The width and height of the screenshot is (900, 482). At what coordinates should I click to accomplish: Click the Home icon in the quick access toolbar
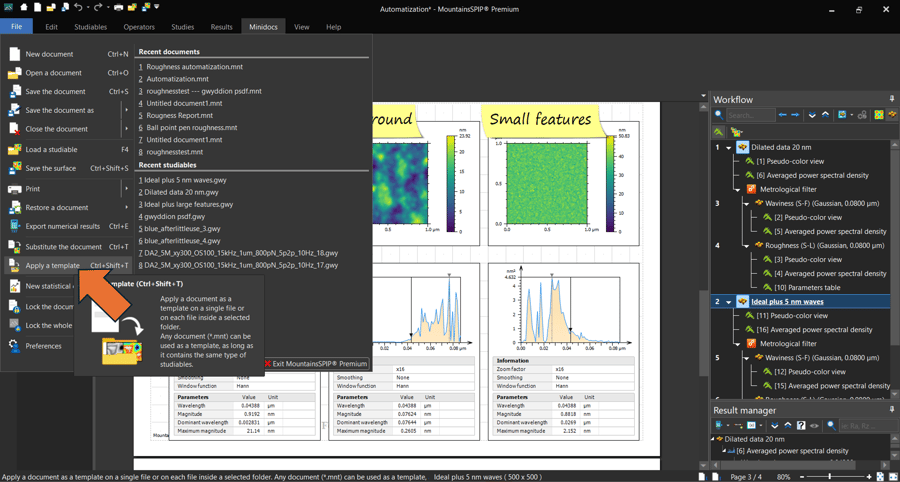pyautogui.click(x=24, y=7)
